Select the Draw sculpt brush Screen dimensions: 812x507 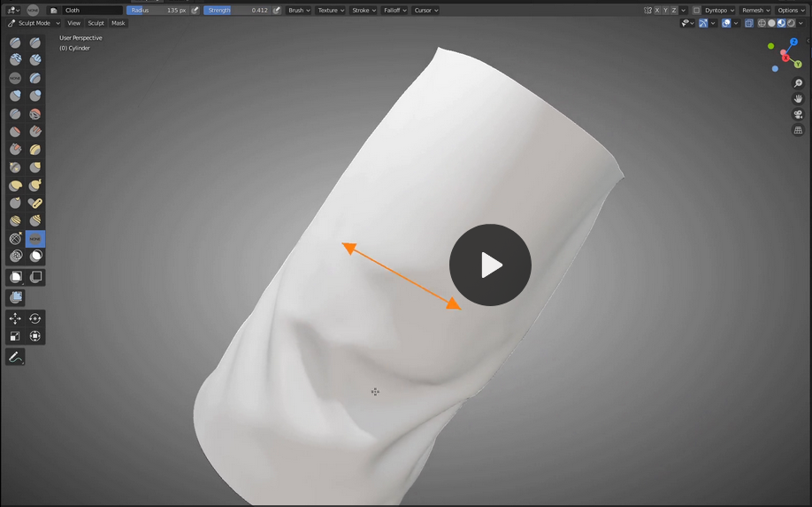point(16,42)
